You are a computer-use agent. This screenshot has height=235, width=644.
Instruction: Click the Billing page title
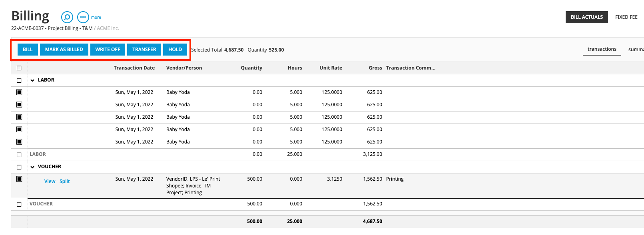[30, 16]
